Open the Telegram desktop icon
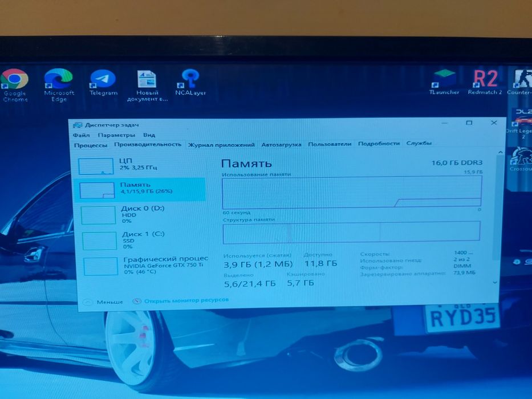This screenshot has height=399, width=532. pyautogui.click(x=103, y=83)
